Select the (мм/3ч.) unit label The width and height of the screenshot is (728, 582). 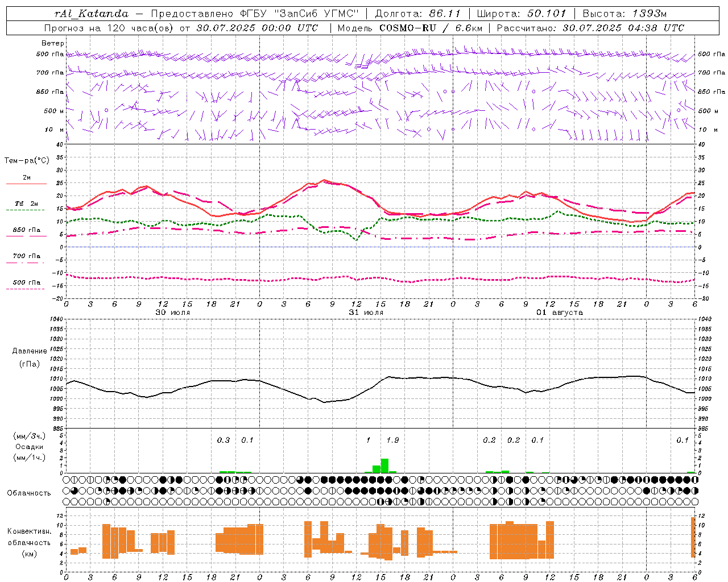pos(30,436)
